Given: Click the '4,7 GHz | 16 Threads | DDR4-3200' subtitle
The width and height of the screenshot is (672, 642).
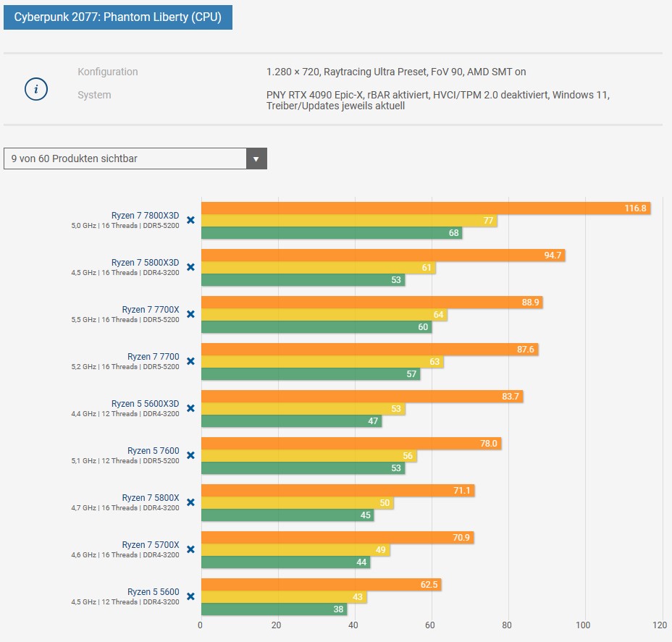Looking at the screenshot, I should pos(125,508).
